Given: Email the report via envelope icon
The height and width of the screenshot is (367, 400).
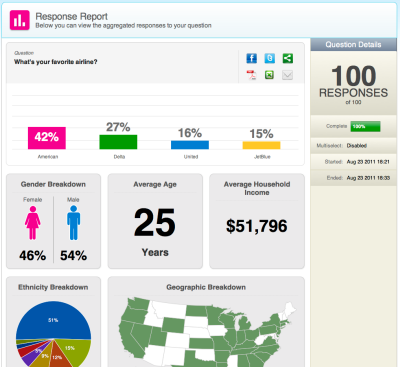Looking at the screenshot, I should (x=287, y=75).
